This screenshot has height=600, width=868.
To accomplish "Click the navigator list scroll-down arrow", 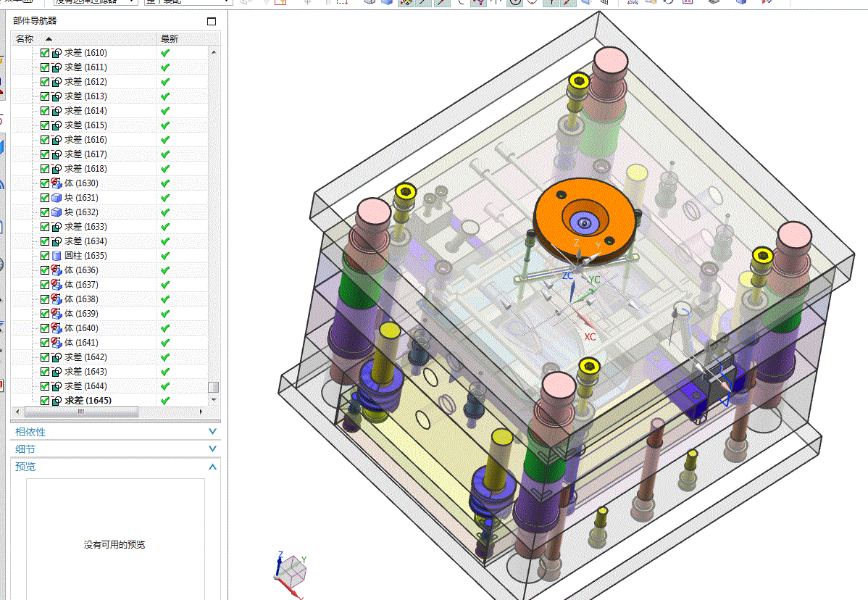I will 214,399.
